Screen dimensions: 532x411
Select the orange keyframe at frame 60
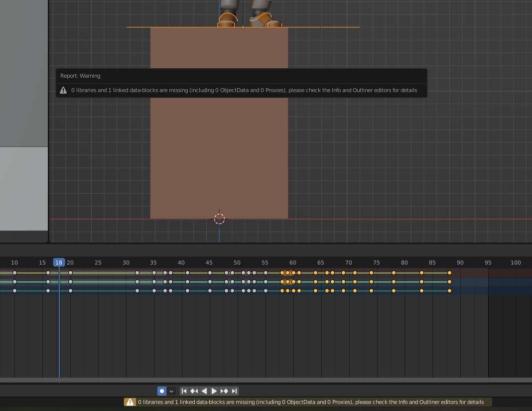tap(293, 273)
